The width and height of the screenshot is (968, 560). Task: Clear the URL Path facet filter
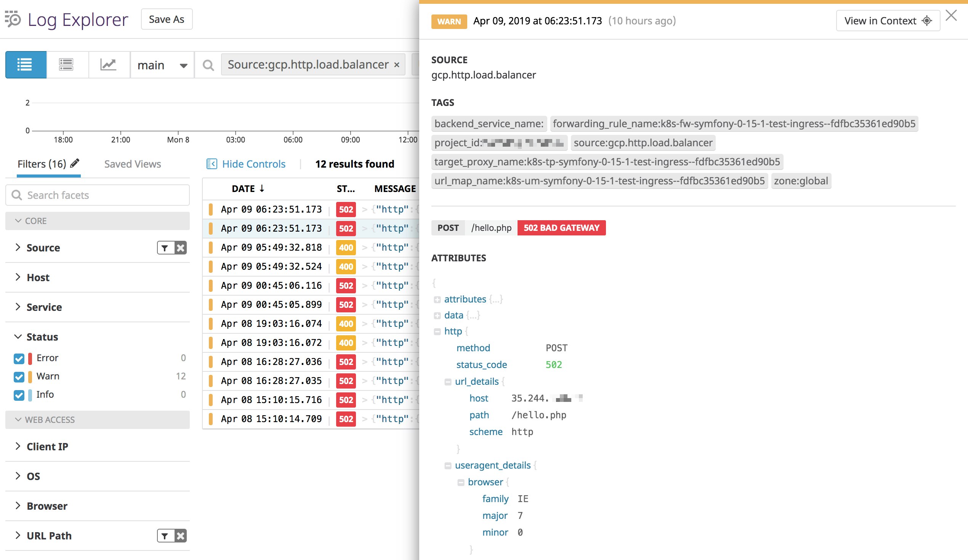pos(181,535)
